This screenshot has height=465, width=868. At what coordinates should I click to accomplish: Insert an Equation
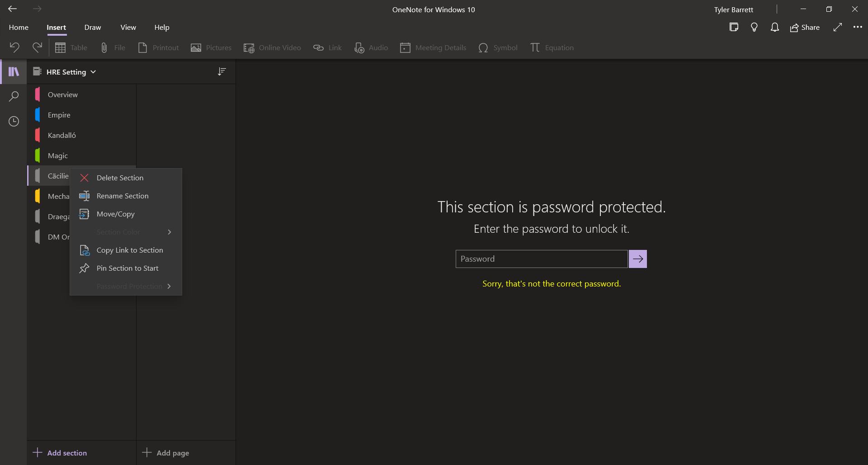(552, 47)
